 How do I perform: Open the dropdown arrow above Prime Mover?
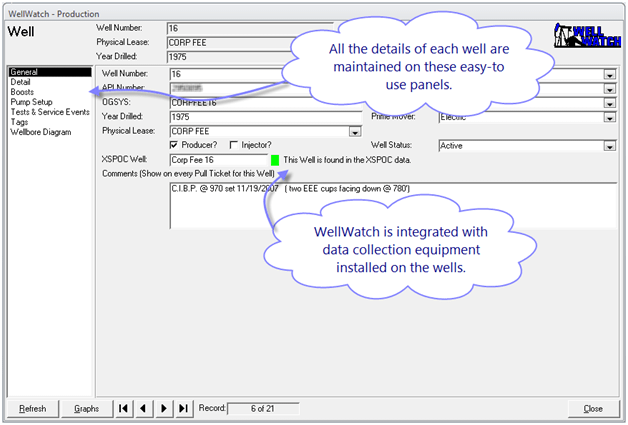[x=610, y=103]
